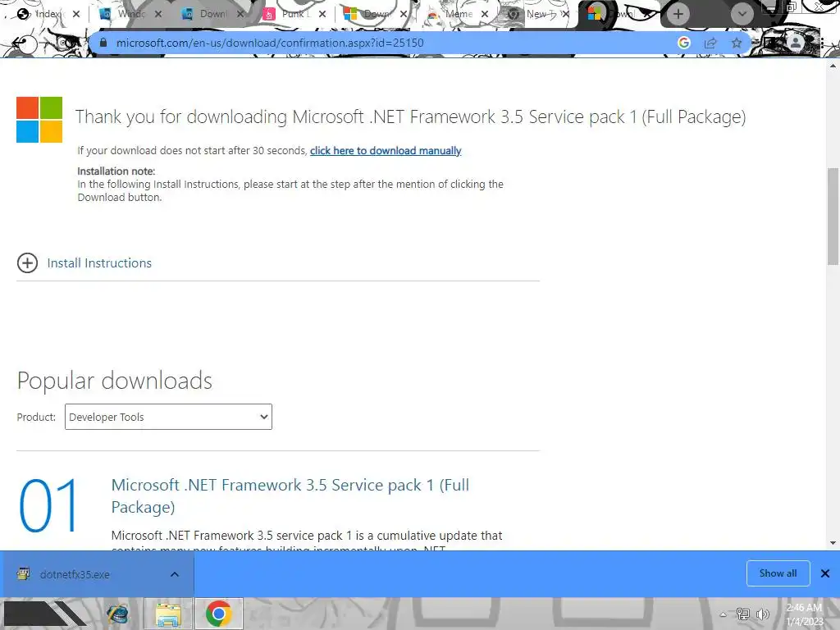Click the dotnetfx35.exe file icon
This screenshot has width=840, height=630.
23,574
